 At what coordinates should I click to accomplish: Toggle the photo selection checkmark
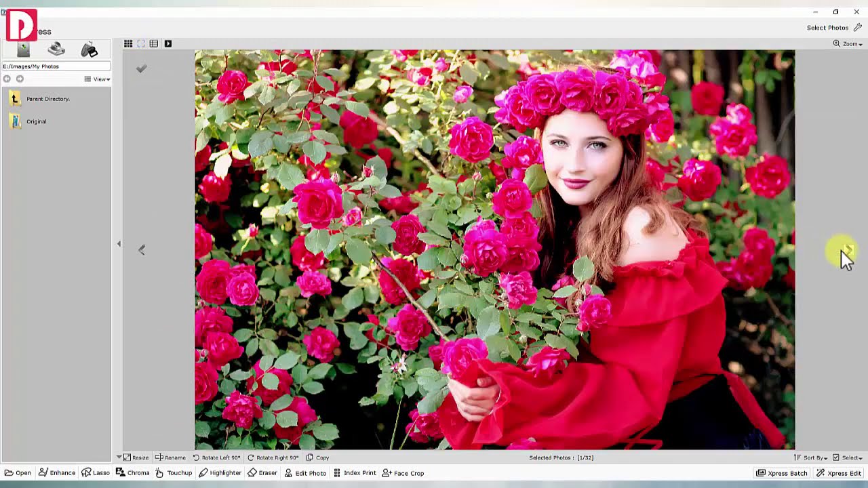click(141, 68)
